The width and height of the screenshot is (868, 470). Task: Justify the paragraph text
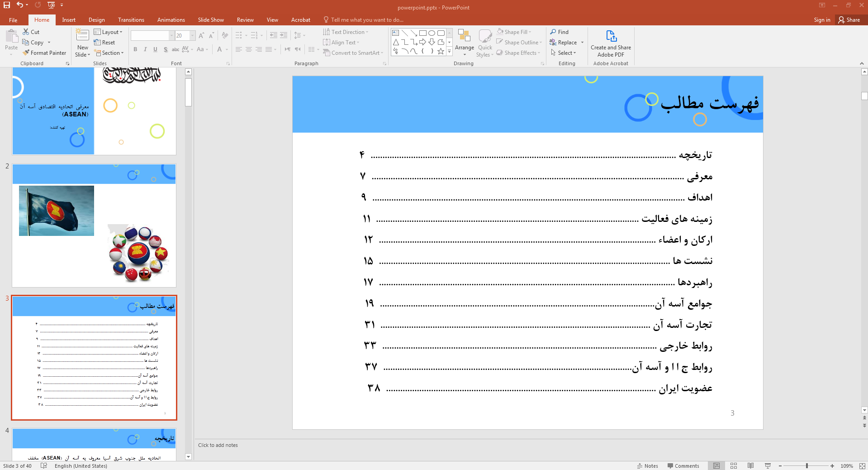click(269, 49)
